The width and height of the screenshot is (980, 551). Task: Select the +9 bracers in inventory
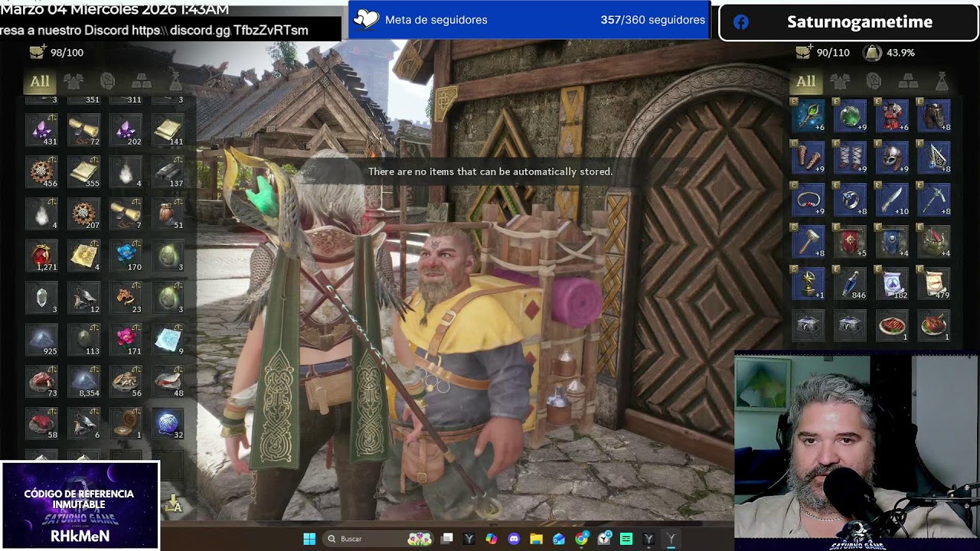point(808,157)
